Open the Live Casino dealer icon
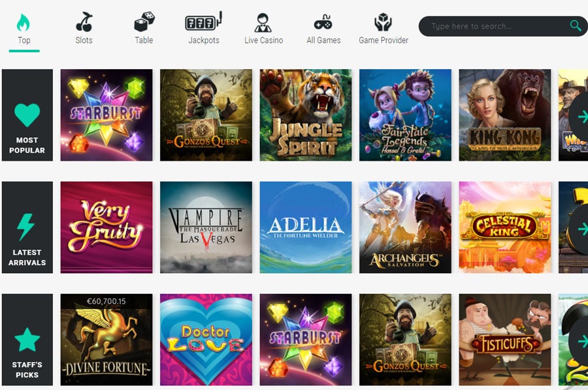588x390 pixels. (x=263, y=22)
